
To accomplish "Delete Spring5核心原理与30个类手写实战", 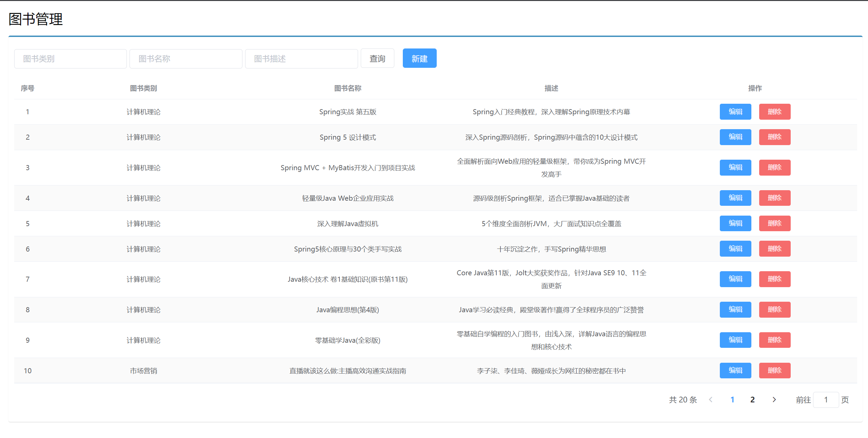I will click(775, 248).
